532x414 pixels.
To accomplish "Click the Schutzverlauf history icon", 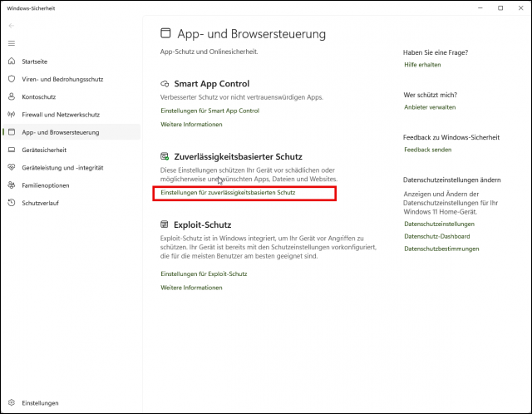I will point(12,202).
